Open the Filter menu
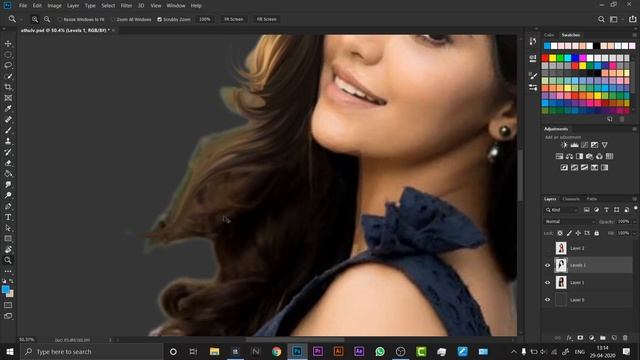Viewport: 640px width, 360px height. coord(126,6)
